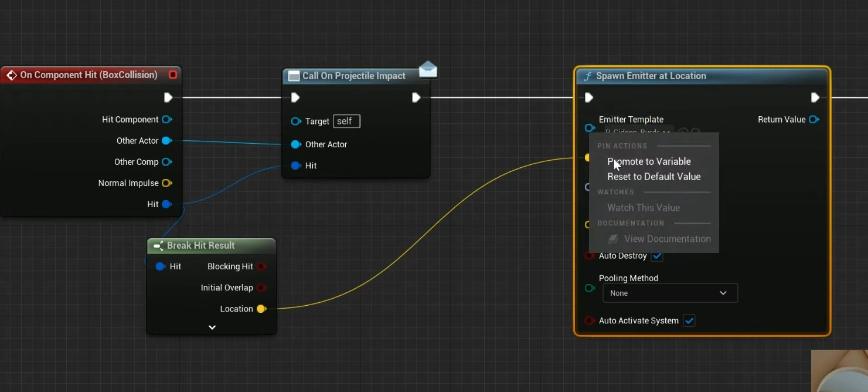Image resolution: width=868 pixels, height=392 pixels.
Task: Click the Break Hit Result node header
Action: [x=200, y=245]
